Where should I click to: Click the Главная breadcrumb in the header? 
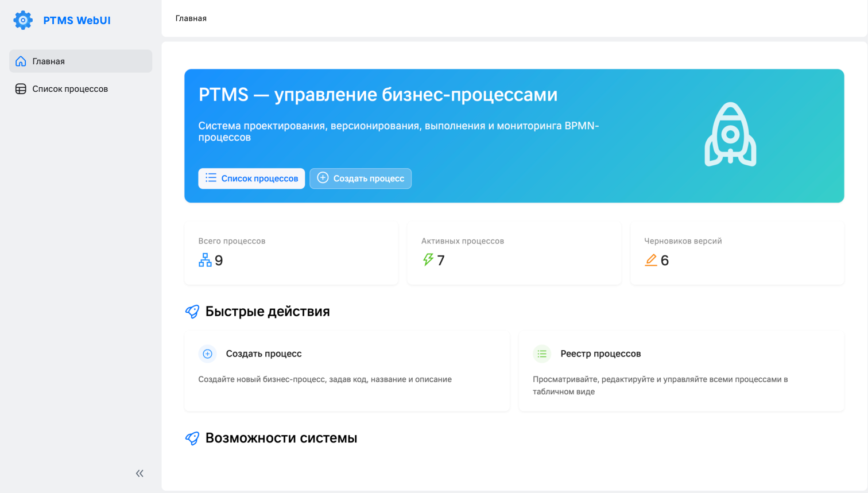point(191,18)
